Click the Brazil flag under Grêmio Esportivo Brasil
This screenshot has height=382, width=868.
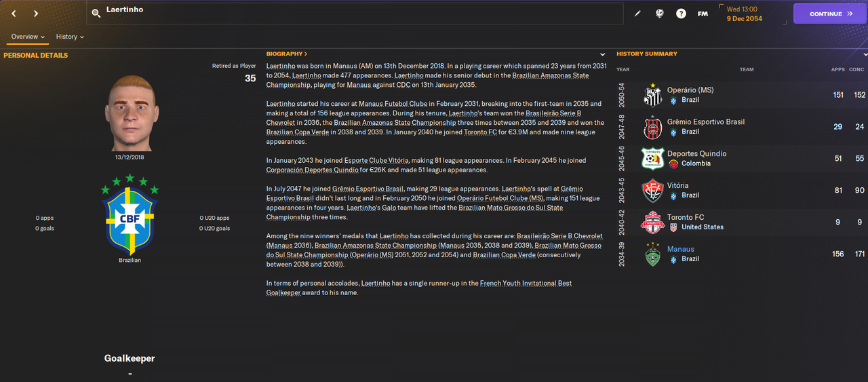[673, 132]
